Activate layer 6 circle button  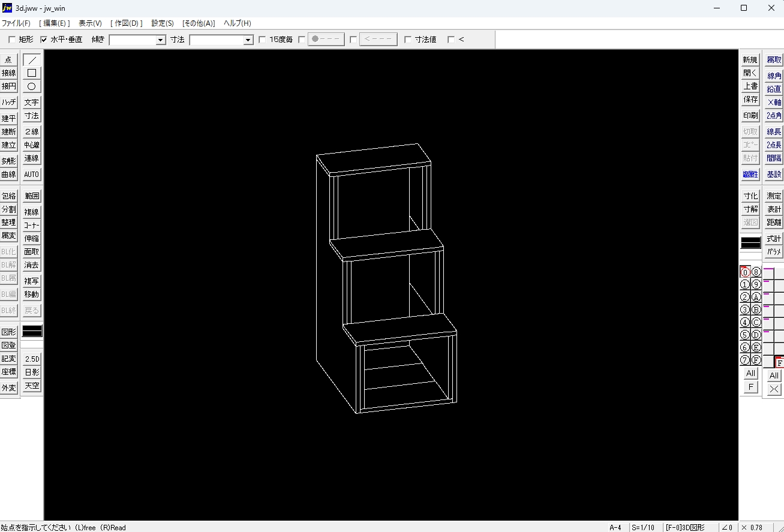click(x=745, y=347)
